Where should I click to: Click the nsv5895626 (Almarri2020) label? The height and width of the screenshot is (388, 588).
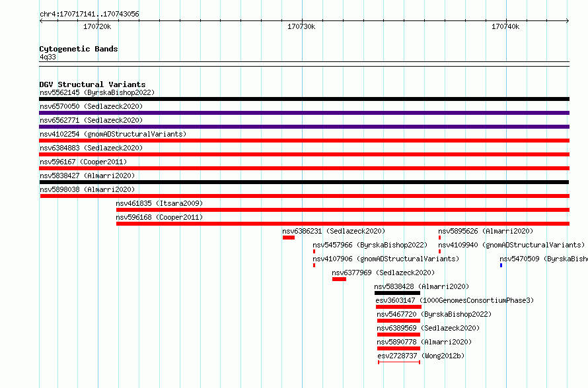486,231
